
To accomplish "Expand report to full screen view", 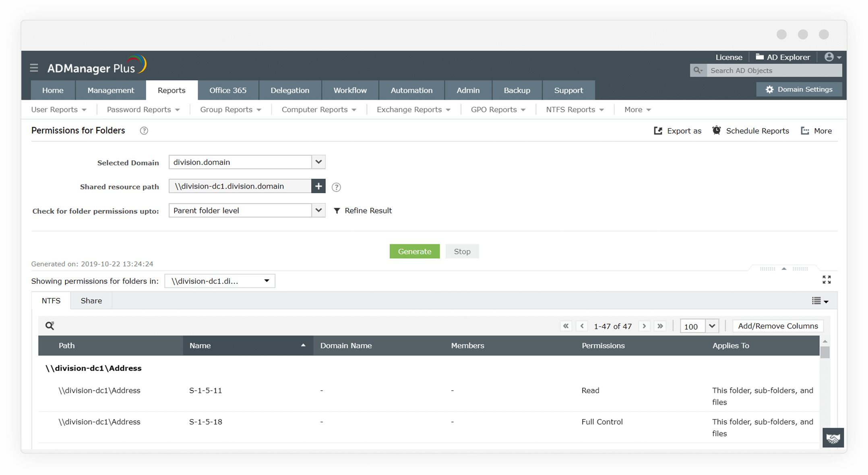I will (x=827, y=279).
